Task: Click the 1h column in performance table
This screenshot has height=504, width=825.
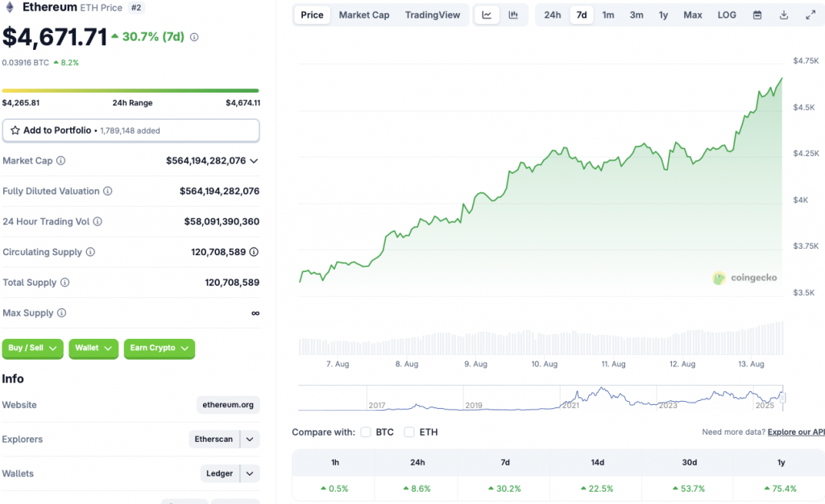Action: tap(334, 462)
